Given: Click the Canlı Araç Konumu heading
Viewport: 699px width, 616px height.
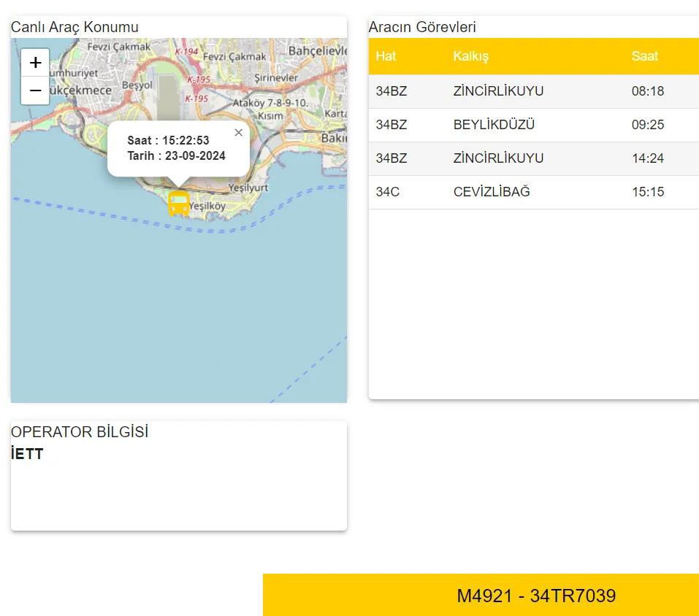Looking at the screenshot, I should pyautogui.click(x=75, y=27).
